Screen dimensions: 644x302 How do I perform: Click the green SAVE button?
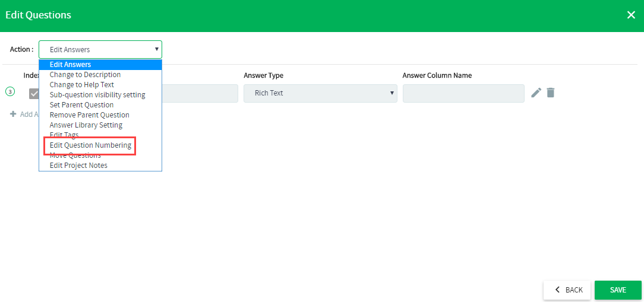click(618, 290)
